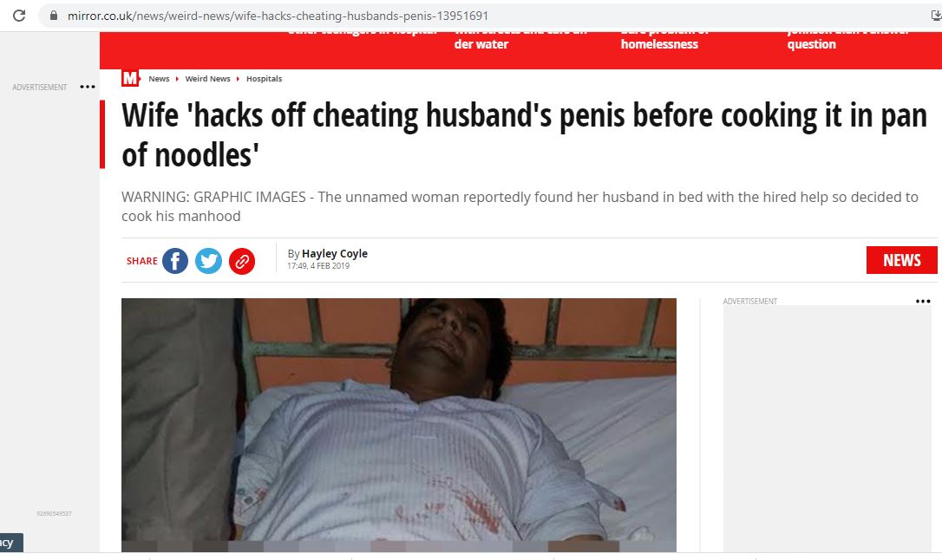Open the Weird News breadcrumb
The image size is (942, 560).
tap(207, 79)
